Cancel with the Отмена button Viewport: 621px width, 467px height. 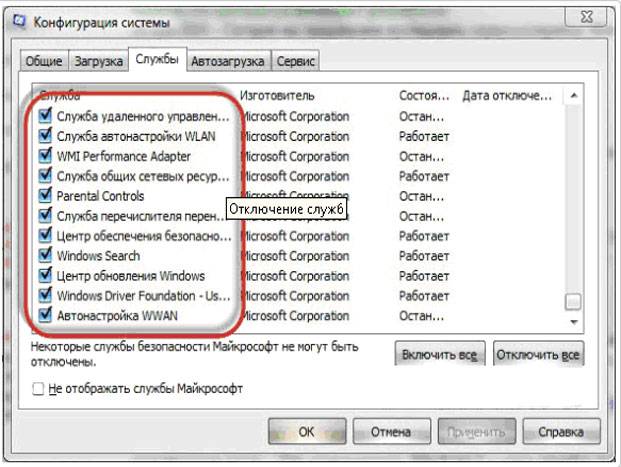click(x=390, y=432)
